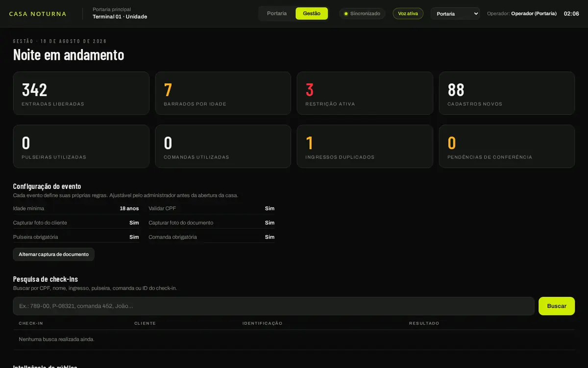This screenshot has width=588, height=368.
Task: Click "Nenhuma busca realizada ainda." message
Action: click(x=56, y=339)
